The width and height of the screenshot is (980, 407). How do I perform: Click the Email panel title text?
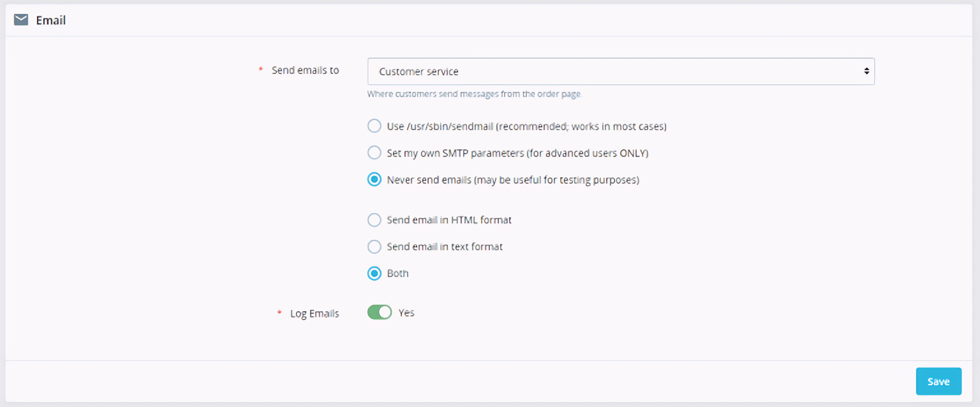point(51,20)
